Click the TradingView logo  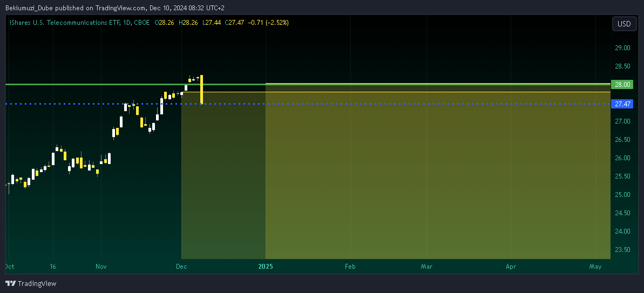click(31, 284)
